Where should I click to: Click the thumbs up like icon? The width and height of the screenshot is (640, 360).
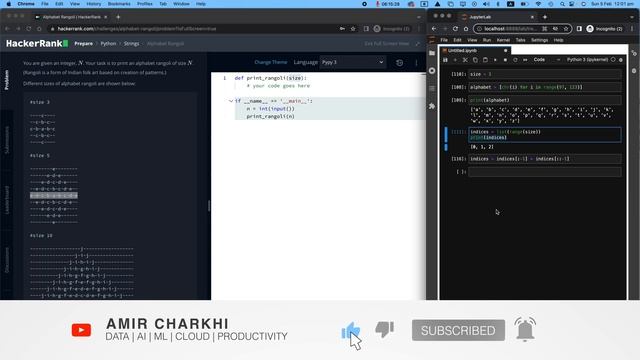click(351, 330)
